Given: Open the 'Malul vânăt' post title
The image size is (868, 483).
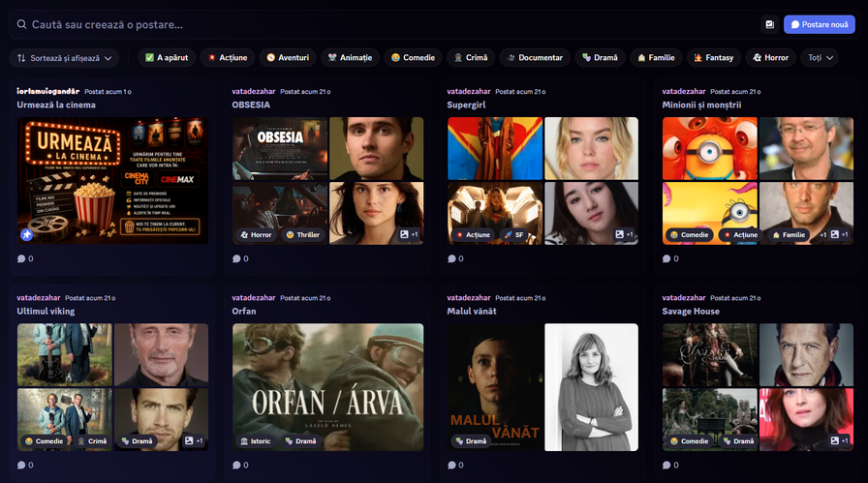Looking at the screenshot, I should coord(472,311).
